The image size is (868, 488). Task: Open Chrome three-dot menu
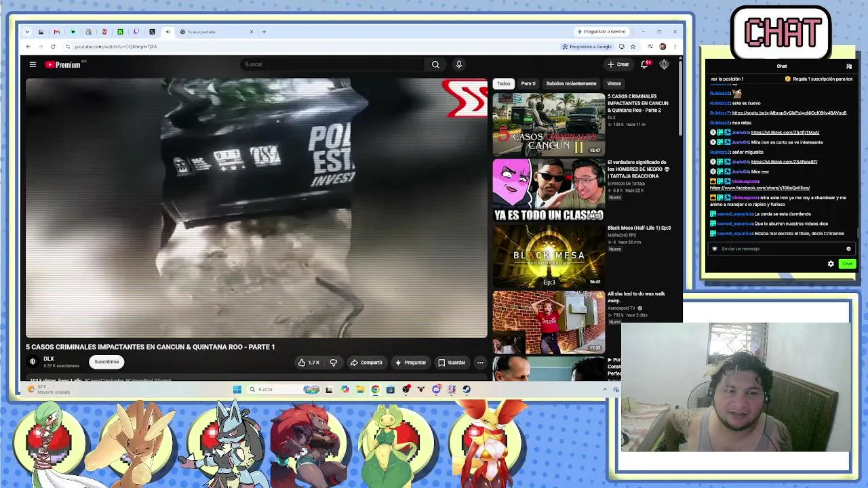675,47
